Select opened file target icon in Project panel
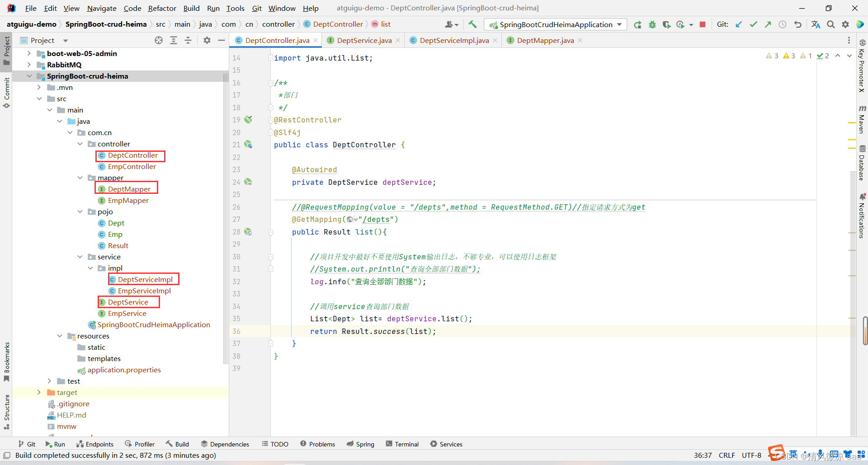 point(159,40)
